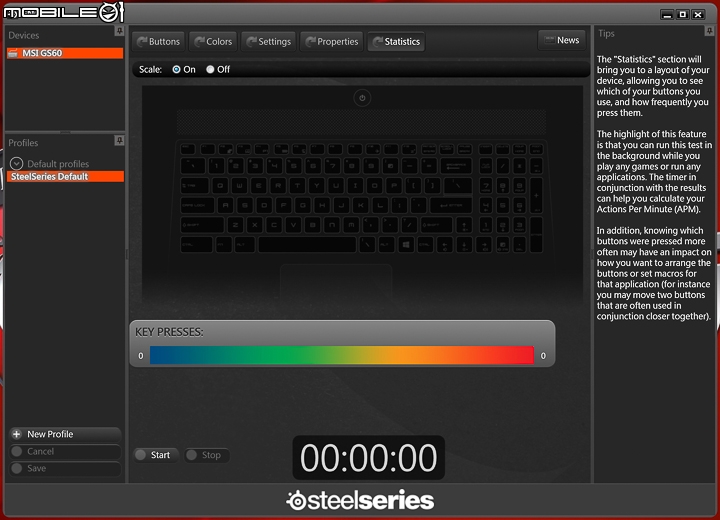Click the Windows key on keyboard layout
720x520 pixels.
pos(406,244)
